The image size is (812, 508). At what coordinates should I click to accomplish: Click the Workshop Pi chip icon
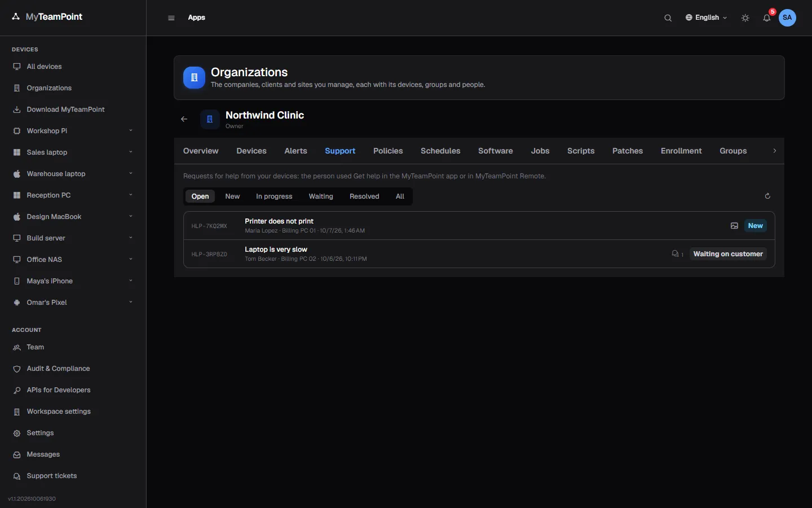(x=17, y=131)
